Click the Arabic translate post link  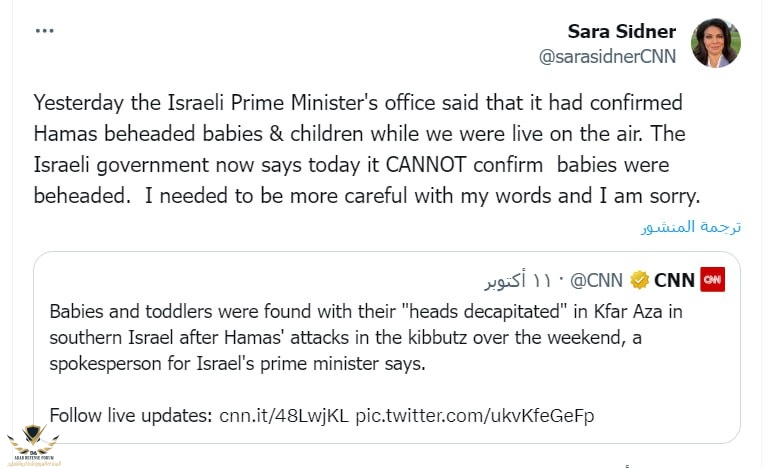(x=690, y=226)
